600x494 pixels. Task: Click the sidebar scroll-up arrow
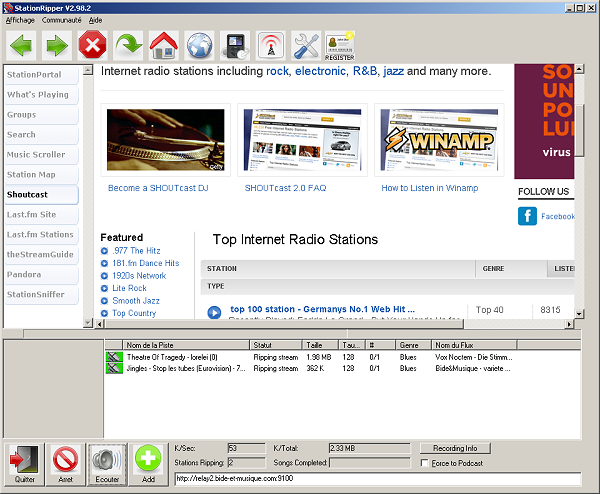pos(88,70)
